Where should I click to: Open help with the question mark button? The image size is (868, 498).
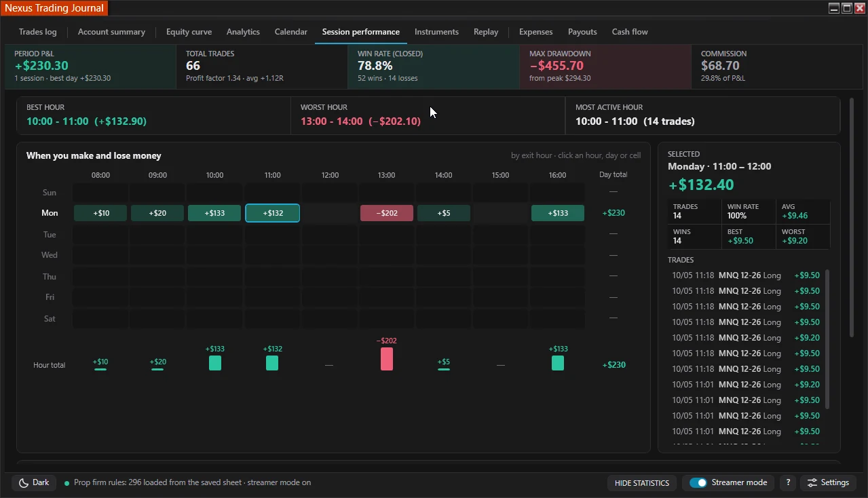click(x=788, y=482)
